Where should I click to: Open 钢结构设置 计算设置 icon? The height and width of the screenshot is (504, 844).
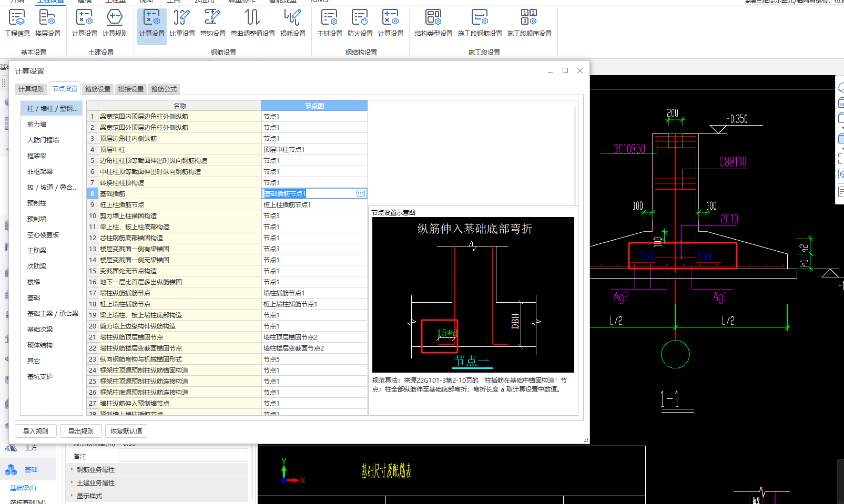[x=391, y=23]
